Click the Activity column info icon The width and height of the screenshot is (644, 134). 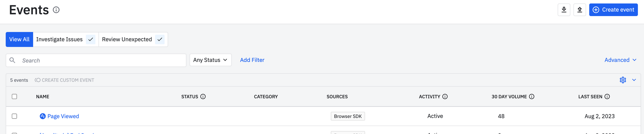click(x=445, y=96)
